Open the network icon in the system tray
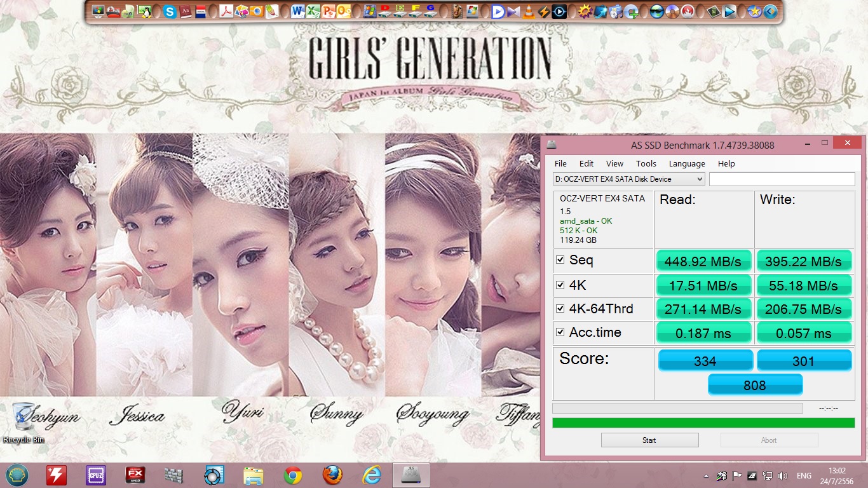The height and width of the screenshot is (488, 868). (x=768, y=475)
